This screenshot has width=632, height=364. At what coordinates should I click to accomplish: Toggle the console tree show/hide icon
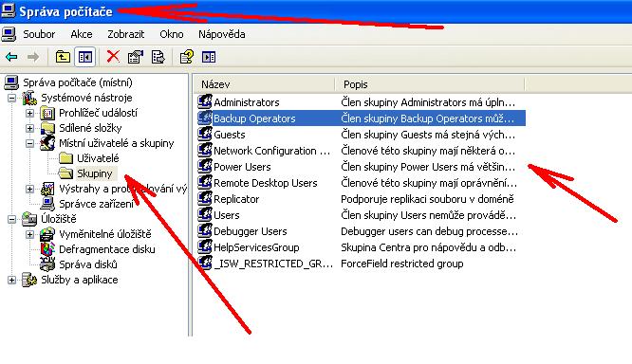85,57
